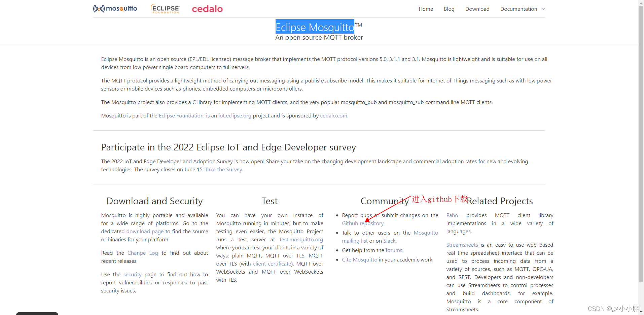Open the test.mosquitto.org link
This screenshot has width=644, height=315.
[301, 239]
